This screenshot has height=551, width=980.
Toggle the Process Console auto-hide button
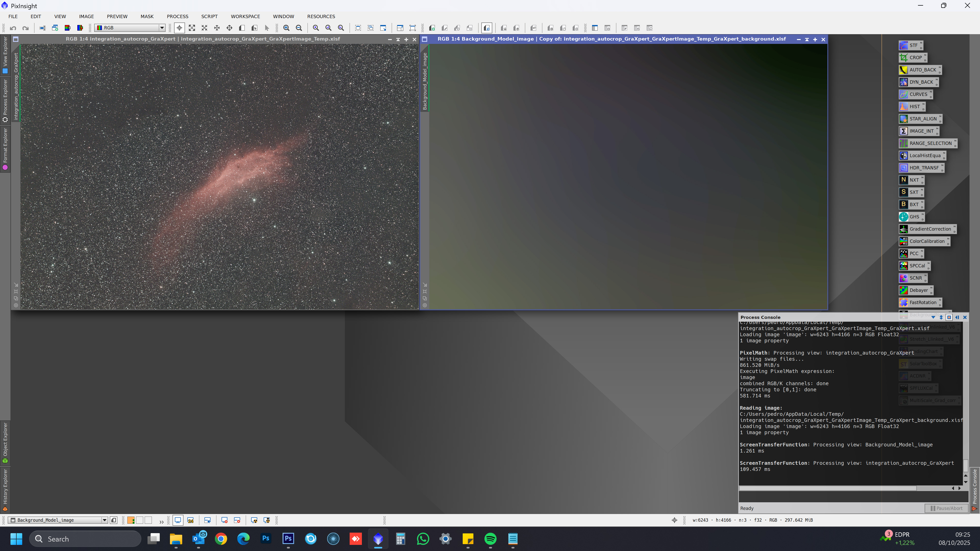[x=949, y=317]
